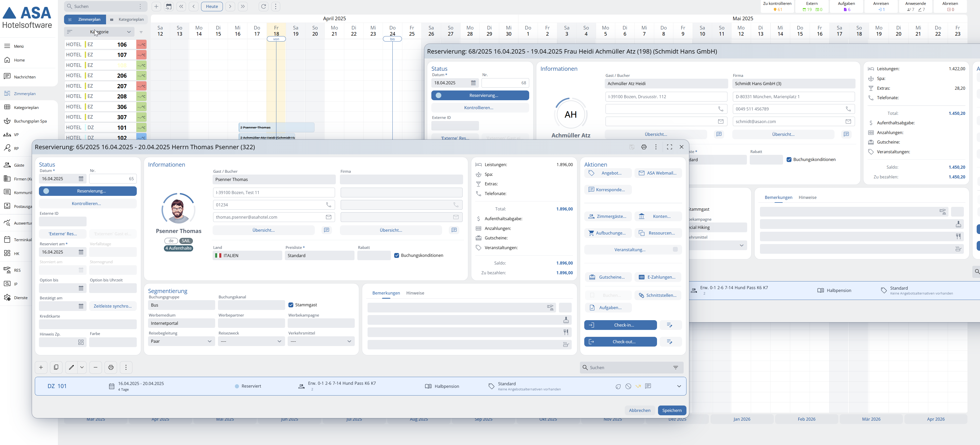Click the Farbe color field
The width and height of the screenshot is (980, 445).
[113, 342]
